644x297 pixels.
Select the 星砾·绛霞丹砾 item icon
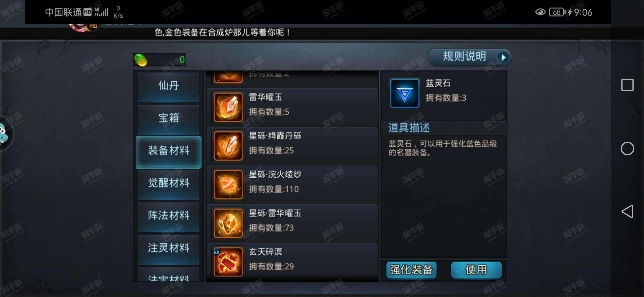pos(228,146)
